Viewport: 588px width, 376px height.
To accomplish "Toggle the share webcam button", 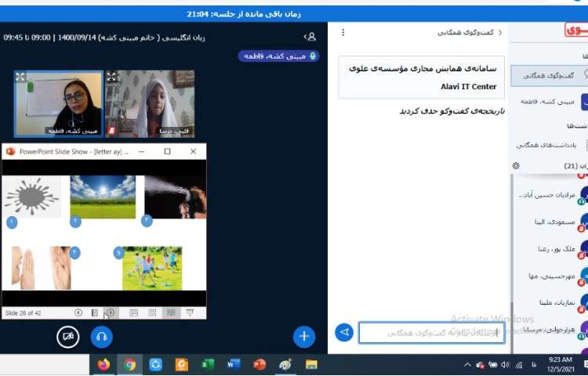I will [68, 336].
